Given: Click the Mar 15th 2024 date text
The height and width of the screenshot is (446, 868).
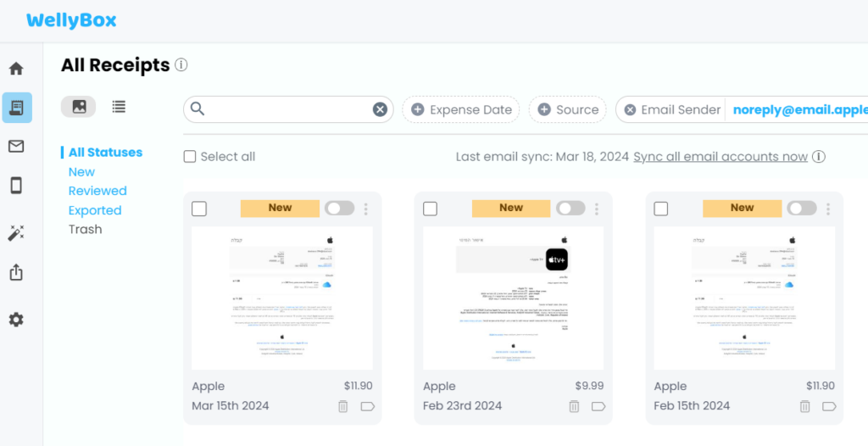Looking at the screenshot, I should click(x=231, y=405).
